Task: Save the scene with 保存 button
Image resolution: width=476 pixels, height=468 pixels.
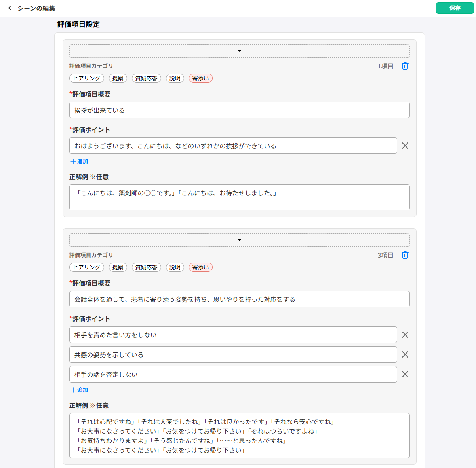Action: [x=455, y=8]
